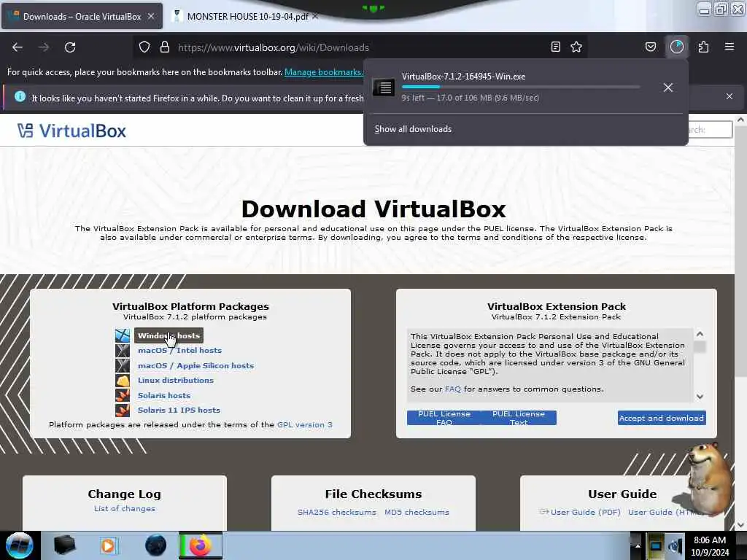
Task: Switch to MONSTER HOUSE 10-19-04.pdf tab
Action: pos(248,16)
